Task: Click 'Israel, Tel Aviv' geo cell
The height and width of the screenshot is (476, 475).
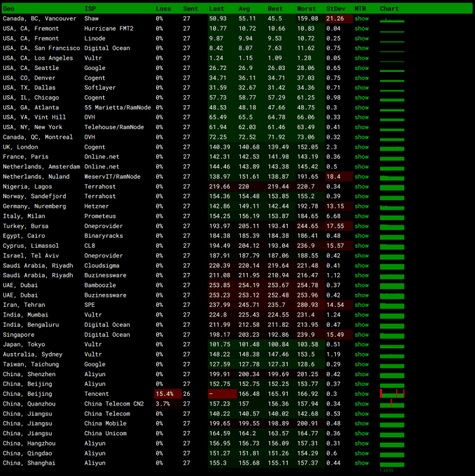Action: [x=31, y=255]
